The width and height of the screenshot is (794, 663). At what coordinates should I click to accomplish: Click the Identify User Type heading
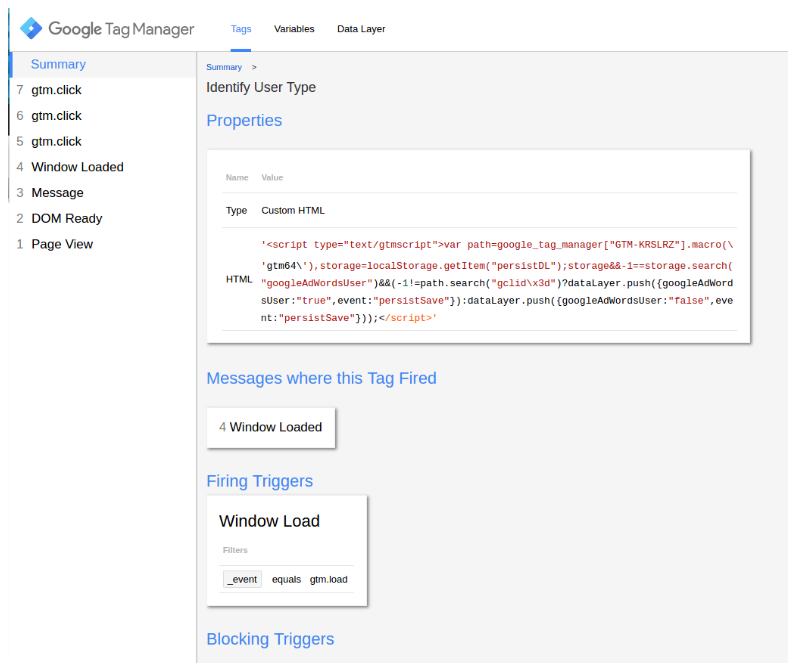(x=261, y=87)
